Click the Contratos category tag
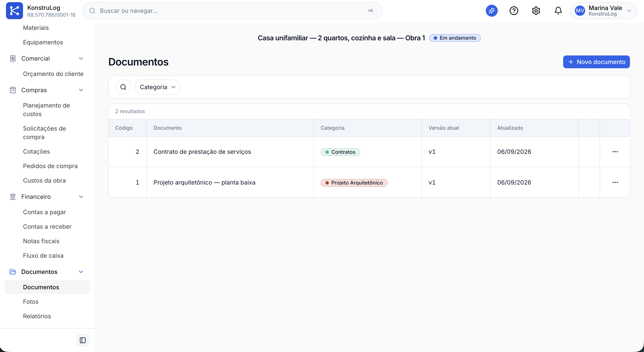Screen dimensions: 644x352 click(x=340, y=152)
